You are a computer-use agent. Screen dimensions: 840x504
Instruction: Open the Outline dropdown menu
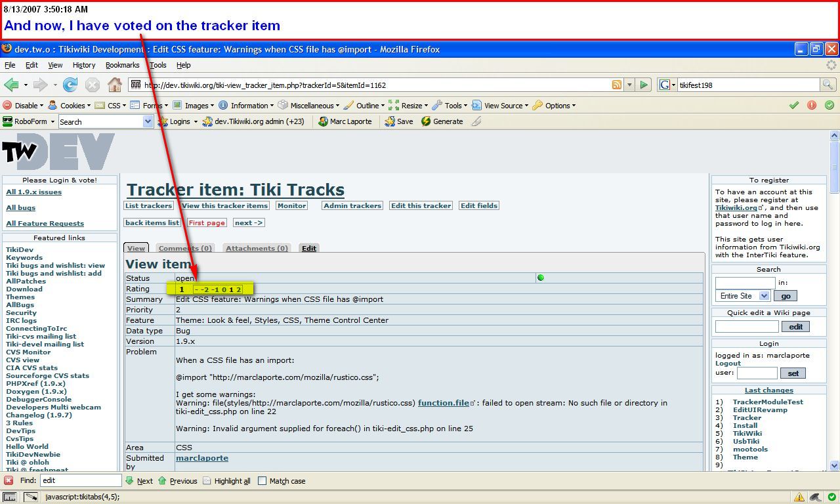point(364,105)
